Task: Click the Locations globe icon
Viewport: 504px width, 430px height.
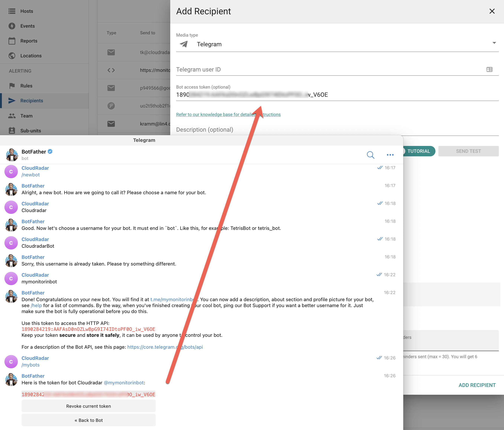Action: pos(12,56)
